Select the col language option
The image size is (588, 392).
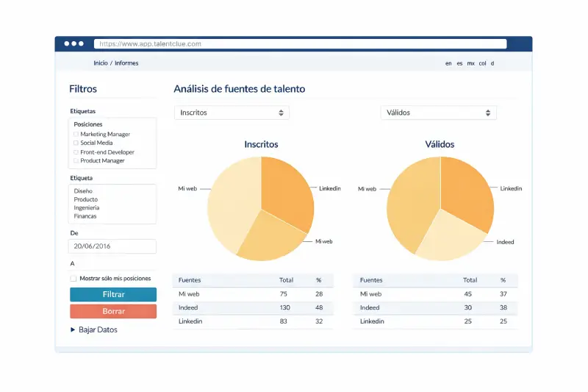click(482, 63)
